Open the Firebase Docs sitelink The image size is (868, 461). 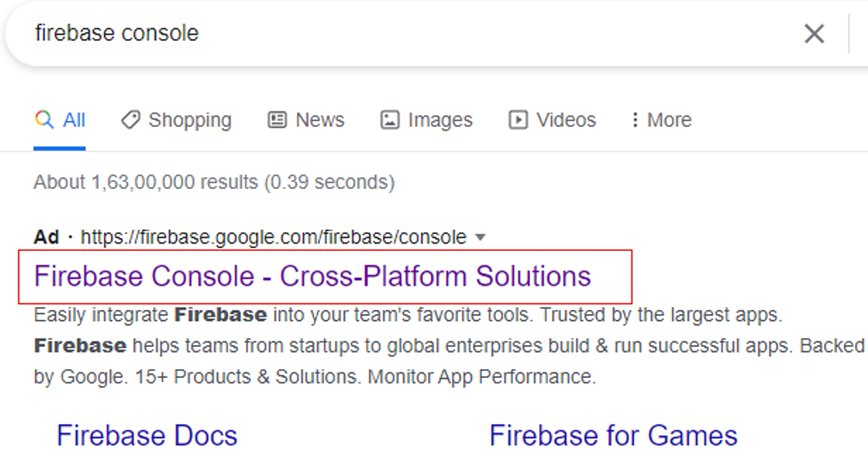[x=147, y=435]
